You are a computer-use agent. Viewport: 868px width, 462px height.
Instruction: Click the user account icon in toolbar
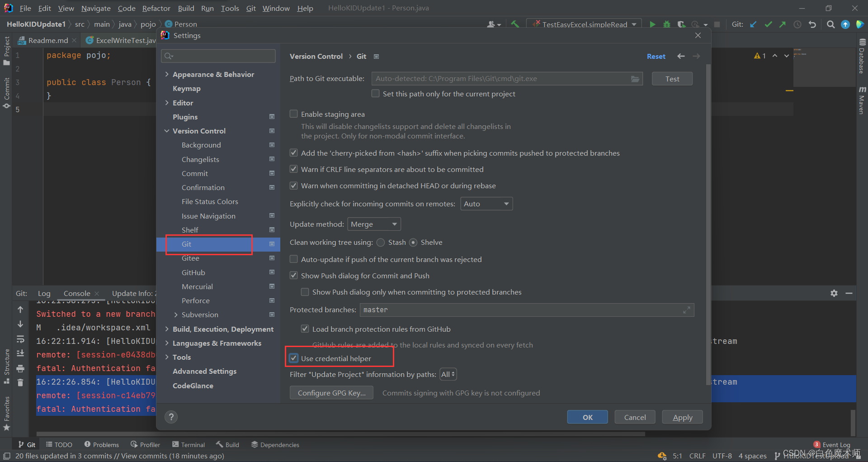(494, 24)
